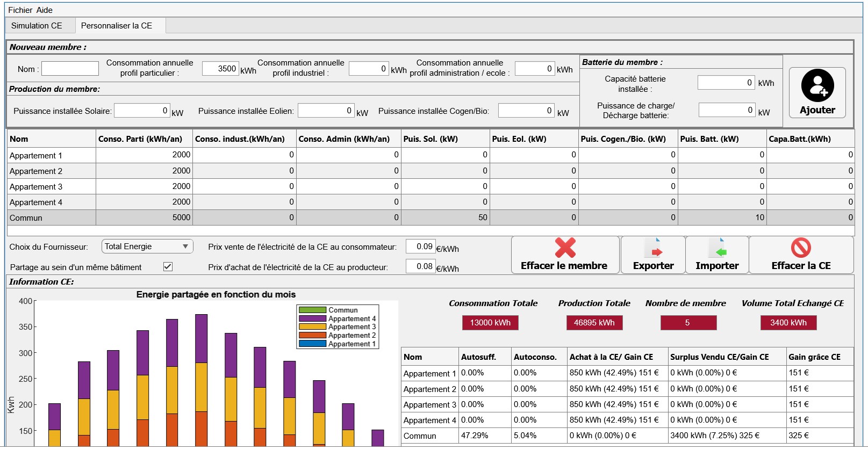868x457 pixels.
Task: Click the Exporter file icon
Action: click(654, 248)
